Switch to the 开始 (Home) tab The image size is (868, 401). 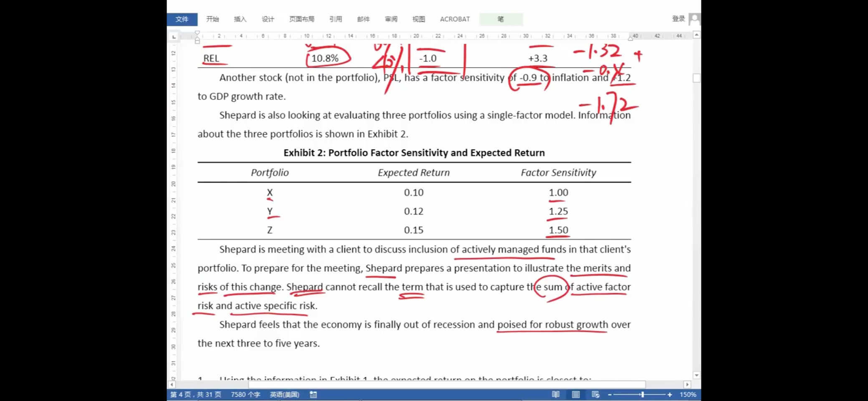coord(213,19)
